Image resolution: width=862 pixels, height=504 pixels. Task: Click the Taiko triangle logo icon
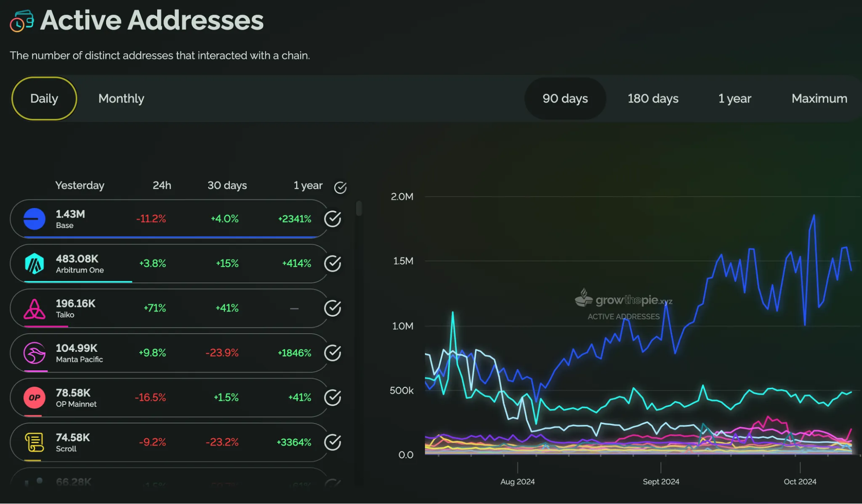point(34,309)
